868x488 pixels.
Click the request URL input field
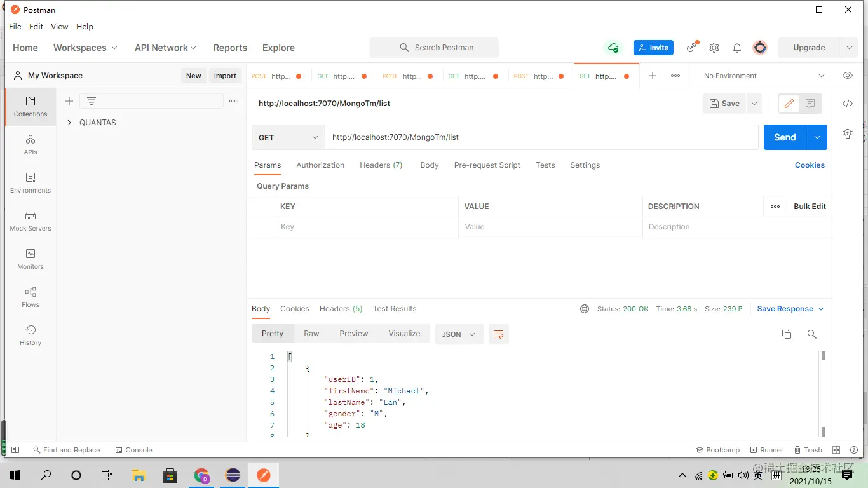541,137
